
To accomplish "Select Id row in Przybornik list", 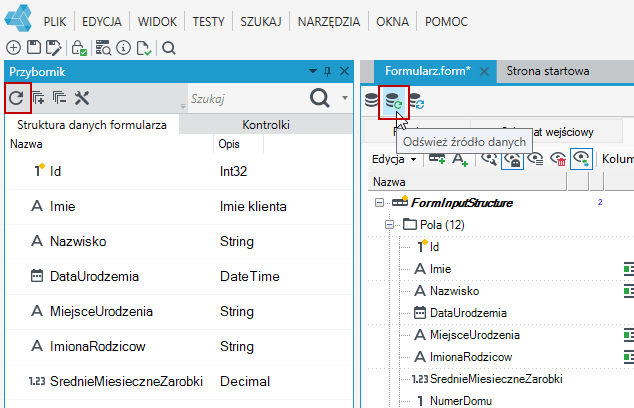I will pos(179,171).
